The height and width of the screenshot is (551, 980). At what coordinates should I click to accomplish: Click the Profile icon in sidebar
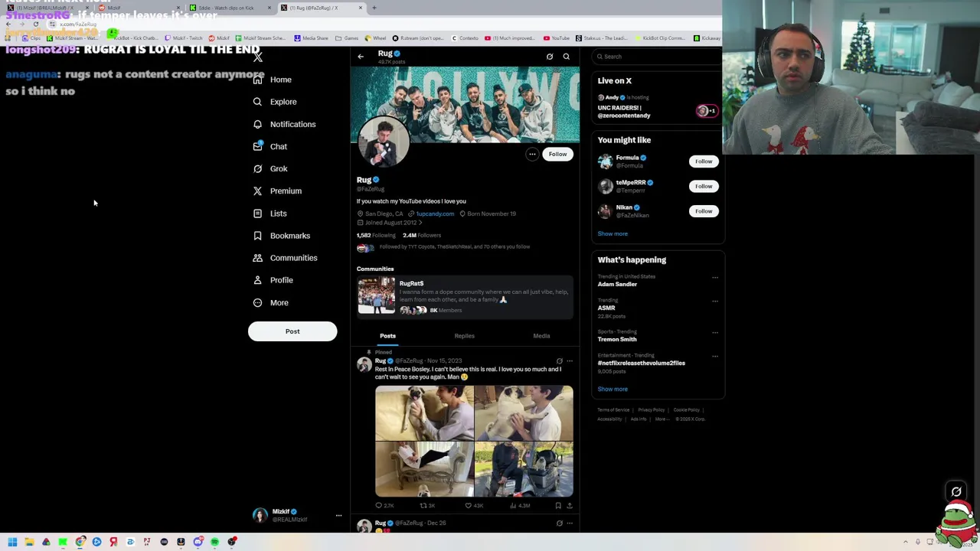pos(257,280)
